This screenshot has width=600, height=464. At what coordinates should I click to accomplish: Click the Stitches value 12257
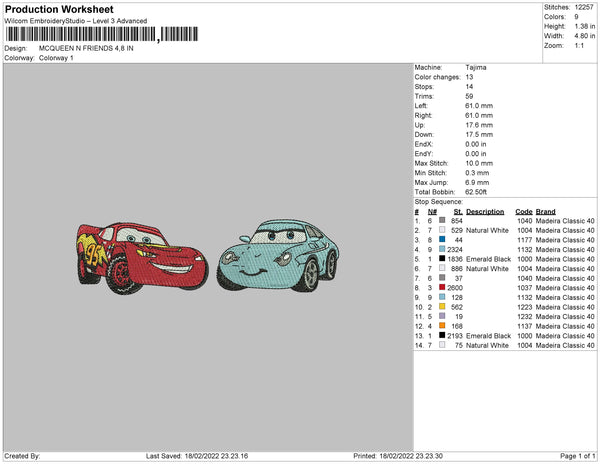(x=584, y=7)
